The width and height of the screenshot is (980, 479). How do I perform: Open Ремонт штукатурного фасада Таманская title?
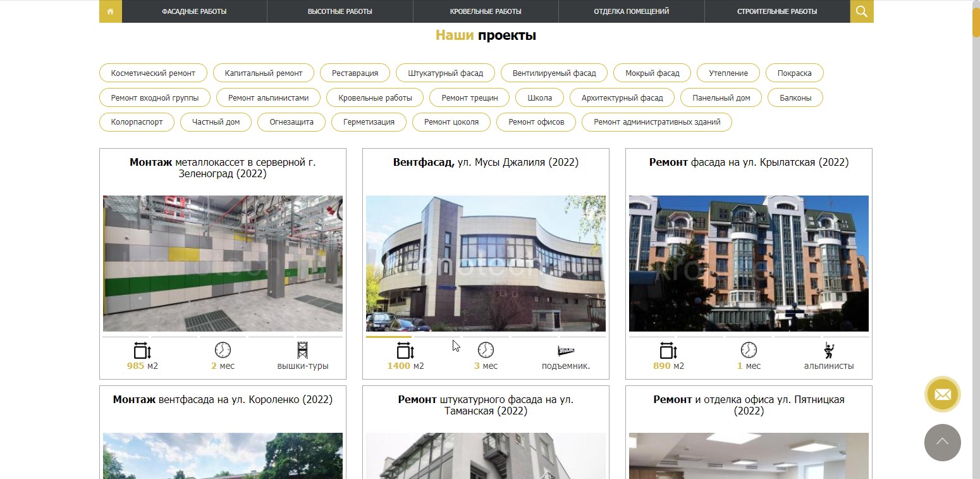486,405
